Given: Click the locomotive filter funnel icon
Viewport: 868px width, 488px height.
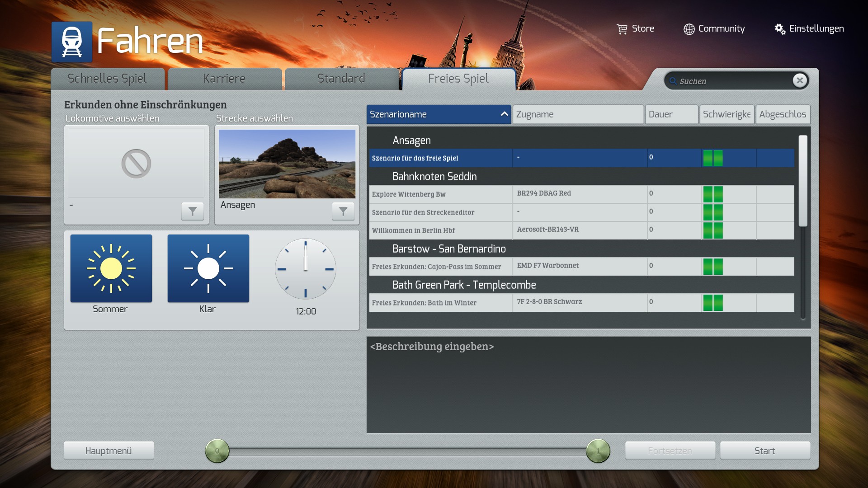Looking at the screenshot, I should (193, 211).
